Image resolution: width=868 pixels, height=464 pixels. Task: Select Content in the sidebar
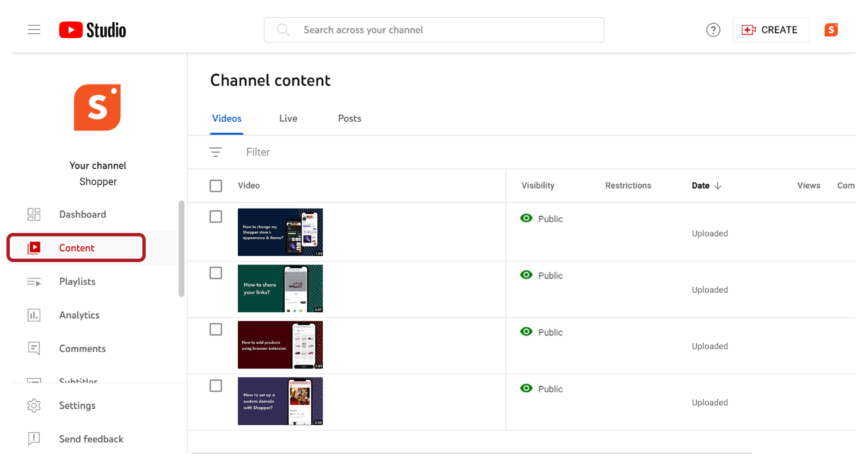tap(76, 248)
